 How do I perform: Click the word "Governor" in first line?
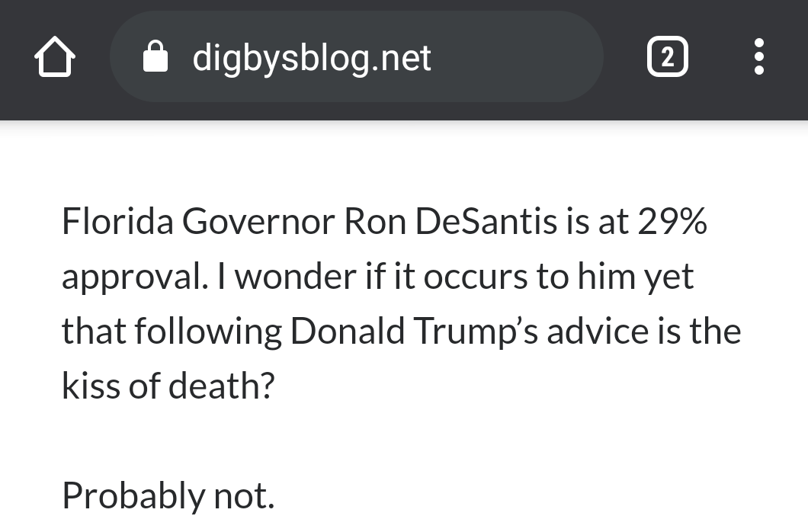[x=258, y=222]
